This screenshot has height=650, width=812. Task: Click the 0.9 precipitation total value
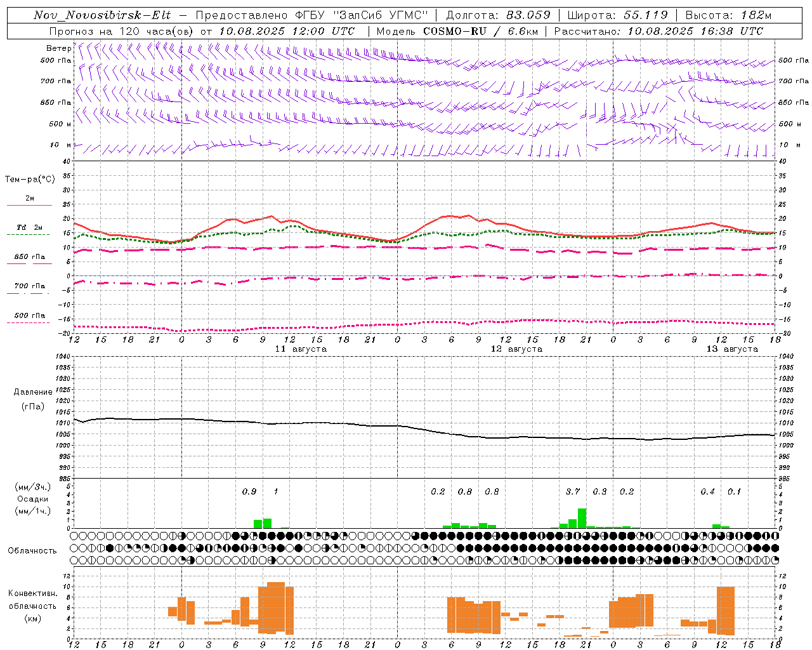[249, 491]
